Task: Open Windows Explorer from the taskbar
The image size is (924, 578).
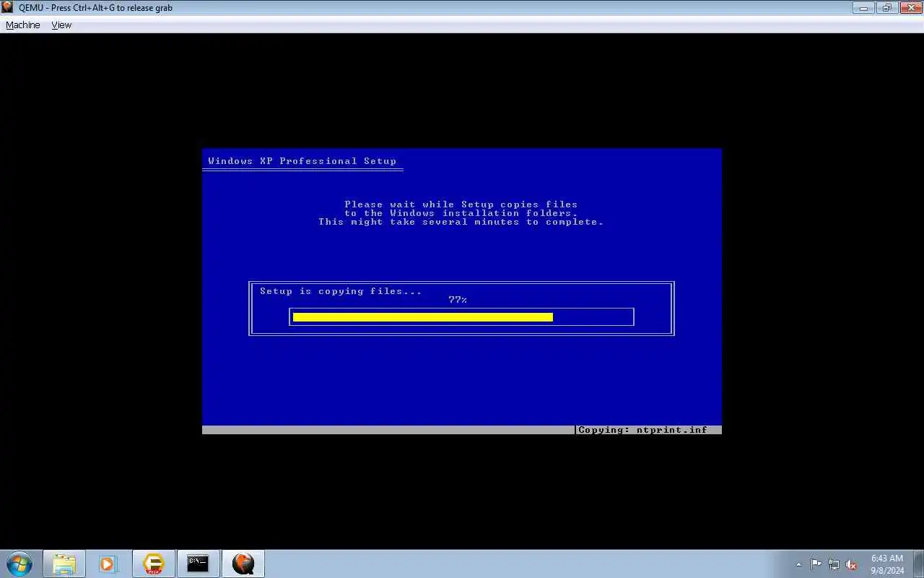Action: pos(64,564)
